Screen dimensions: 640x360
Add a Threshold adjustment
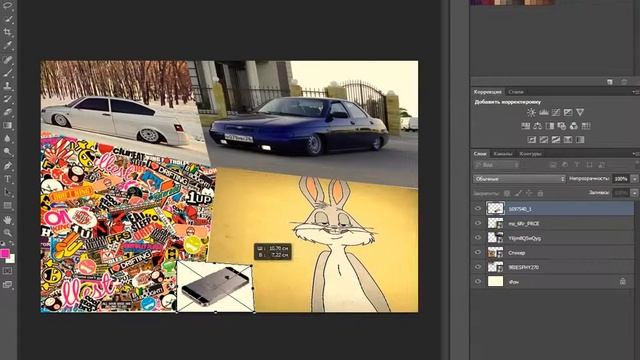556,140
